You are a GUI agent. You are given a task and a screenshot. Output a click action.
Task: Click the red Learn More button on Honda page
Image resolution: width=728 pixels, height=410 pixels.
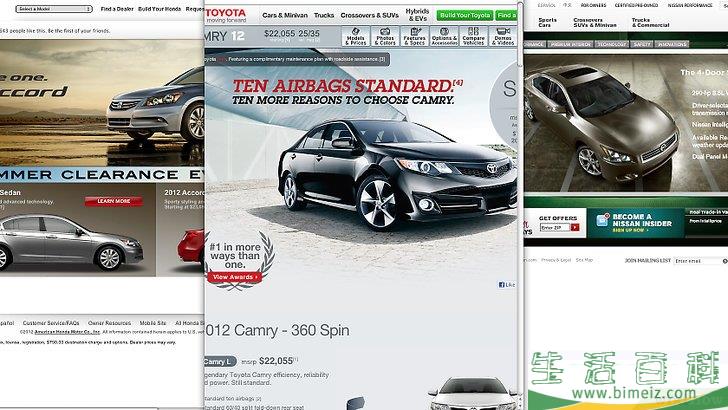(x=114, y=201)
